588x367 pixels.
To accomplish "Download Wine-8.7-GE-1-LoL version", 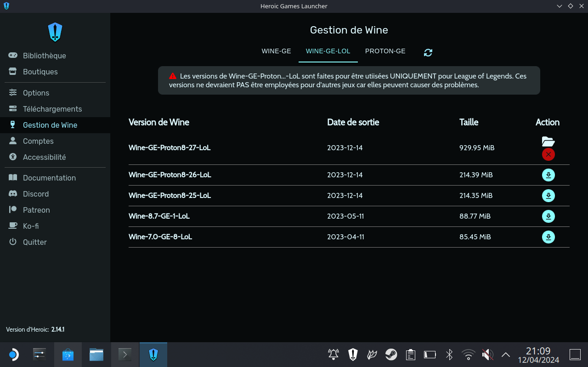I will pos(548,216).
